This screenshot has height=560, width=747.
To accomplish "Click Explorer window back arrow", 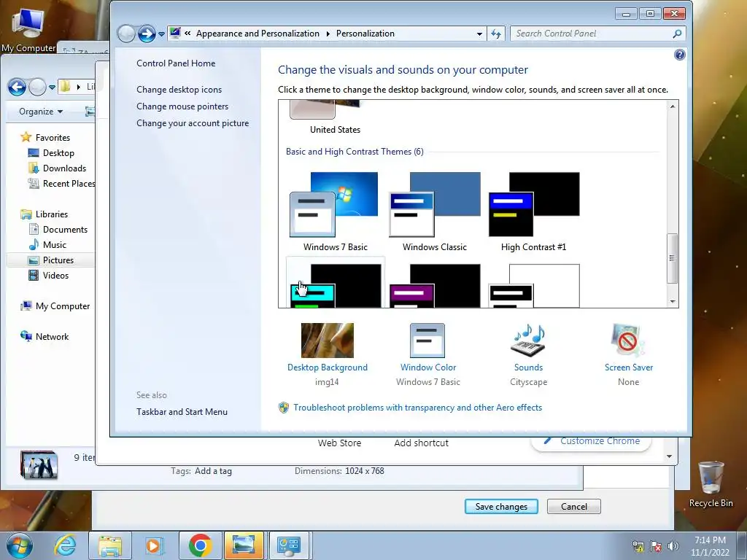I will [x=18, y=87].
